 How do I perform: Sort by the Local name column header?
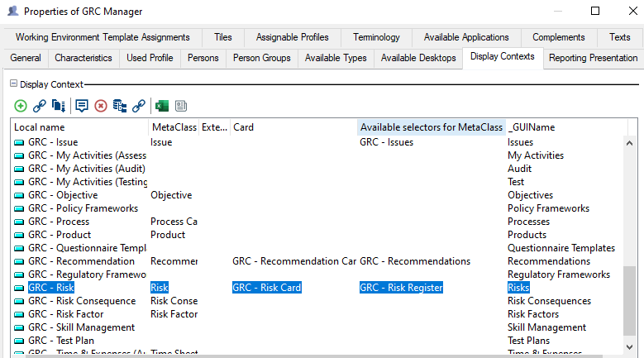[79, 127]
